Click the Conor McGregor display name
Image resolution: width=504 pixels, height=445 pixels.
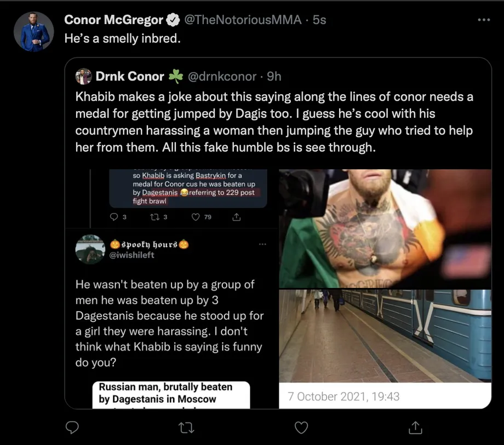pos(114,20)
